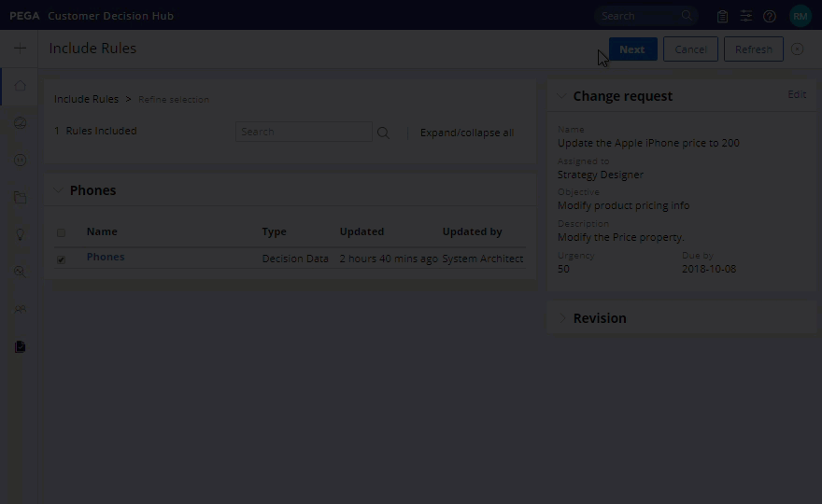Open the people icon in left sidebar
This screenshot has height=504, width=822.
[20, 309]
